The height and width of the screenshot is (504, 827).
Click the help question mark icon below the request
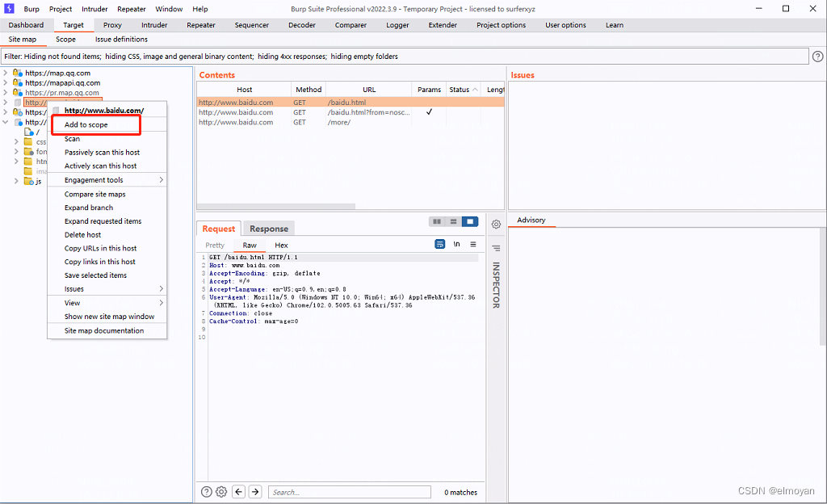(x=205, y=491)
